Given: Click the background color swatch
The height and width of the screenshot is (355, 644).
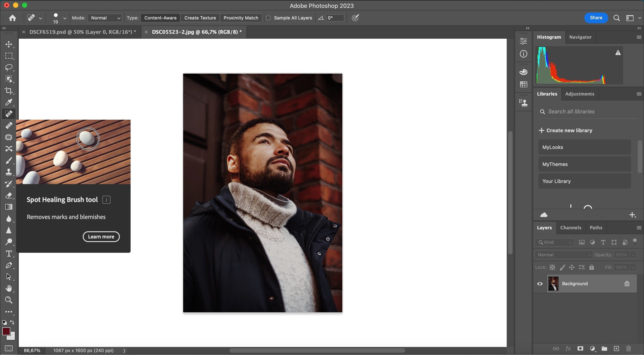Looking at the screenshot, I should (x=12, y=337).
